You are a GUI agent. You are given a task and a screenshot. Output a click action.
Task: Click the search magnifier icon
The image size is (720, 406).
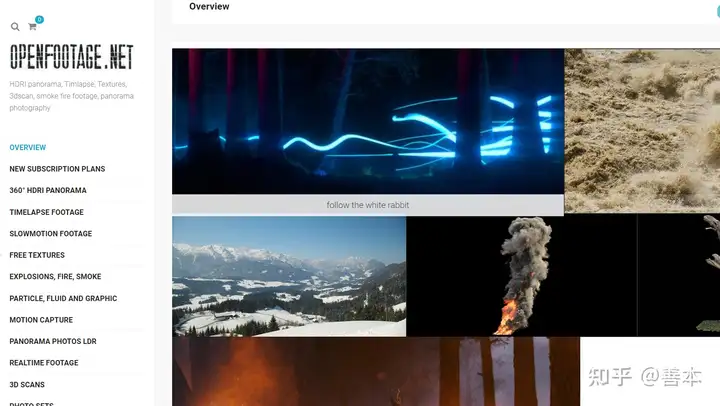[x=15, y=27]
